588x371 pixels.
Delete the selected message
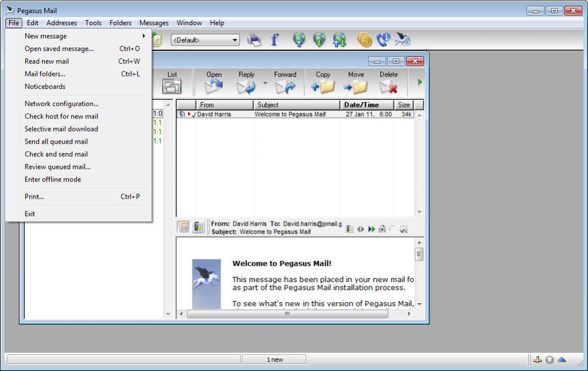(389, 82)
